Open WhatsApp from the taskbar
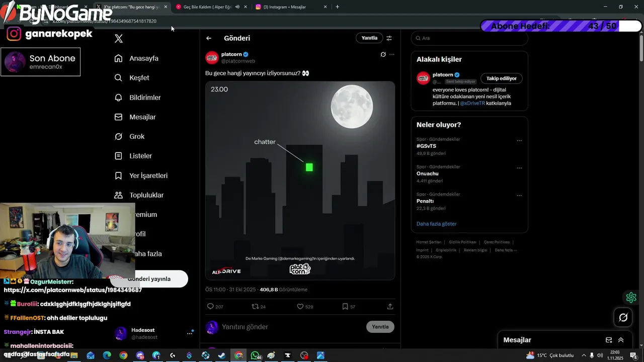This screenshot has width=644, height=362. click(256, 355)
